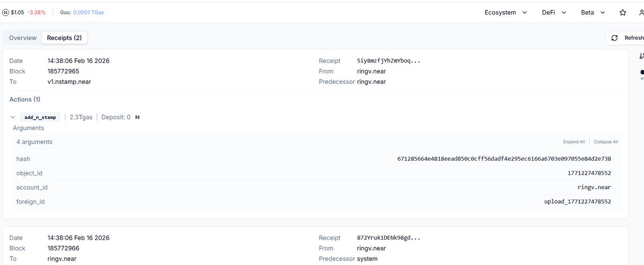This screenshot has width=644, height=265.
Task: Open the DeFi dropdown menu
Action: (x=554, y=12)
